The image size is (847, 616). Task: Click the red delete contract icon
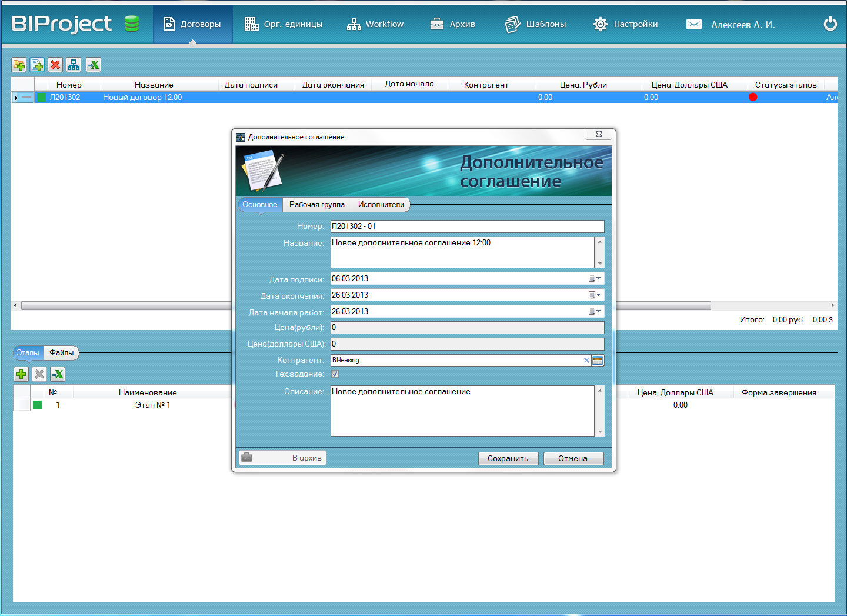tap(55, 65)
